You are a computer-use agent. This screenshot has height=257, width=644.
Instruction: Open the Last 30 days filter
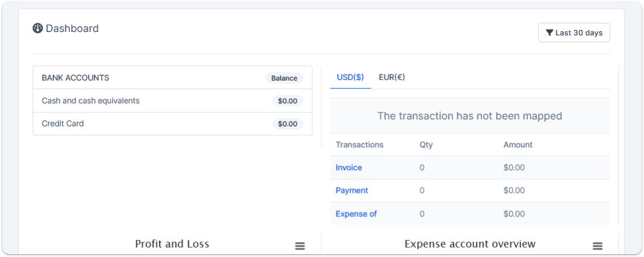(x=574, y=33)
